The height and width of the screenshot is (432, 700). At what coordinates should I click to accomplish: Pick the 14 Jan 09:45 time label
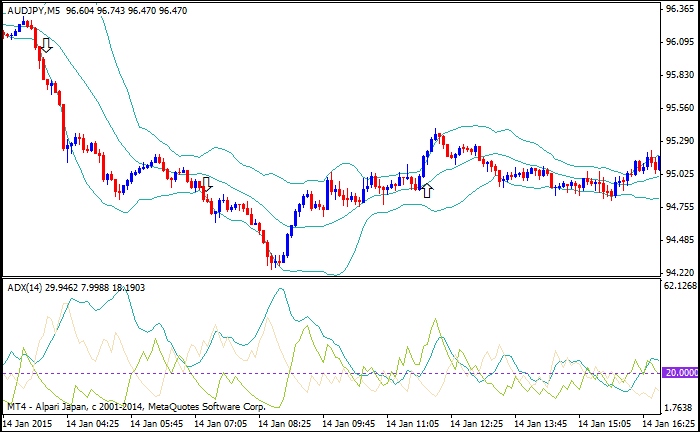click(x=349, y=424)
